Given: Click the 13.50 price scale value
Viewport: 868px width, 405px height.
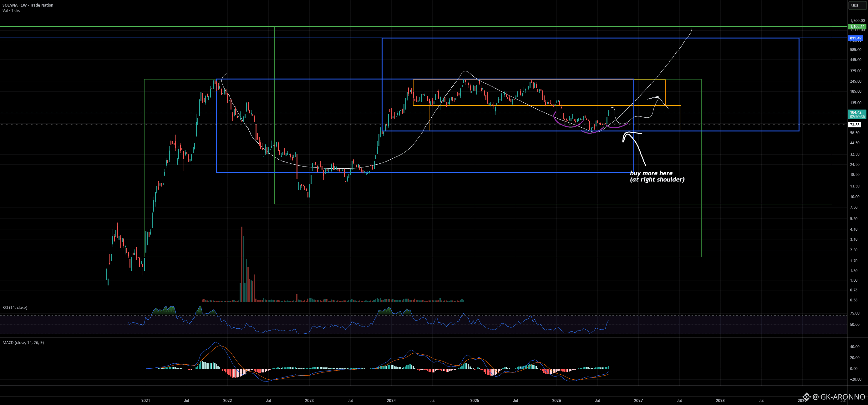Looking at the screenshot, I should (855, 186).
